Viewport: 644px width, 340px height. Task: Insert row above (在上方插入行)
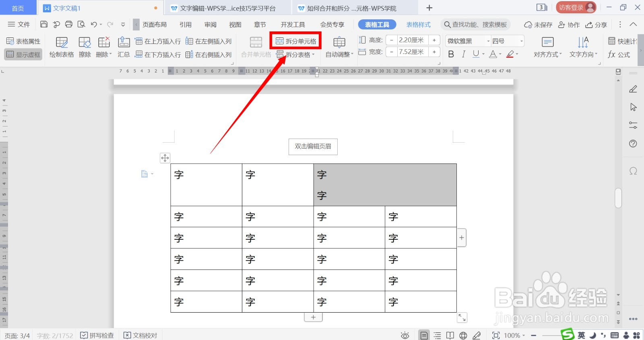[158, 41]
